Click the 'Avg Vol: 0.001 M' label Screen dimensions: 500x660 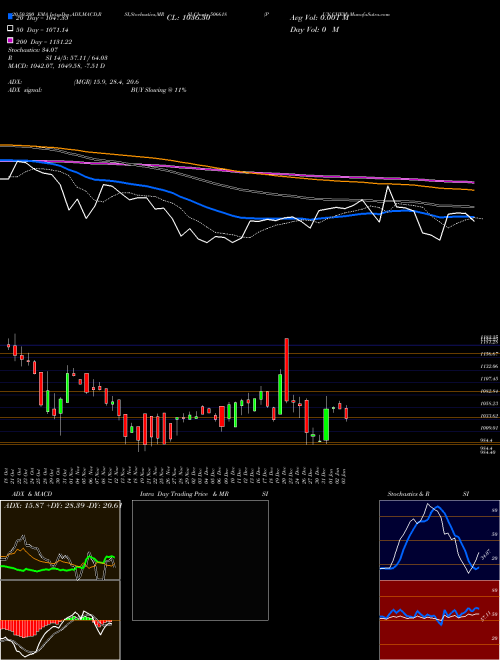click(x=319, y=18)
